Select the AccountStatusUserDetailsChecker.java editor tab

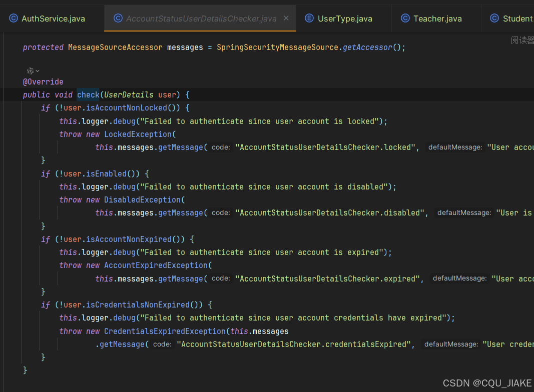pyautogui.click(x=200, y=18)
